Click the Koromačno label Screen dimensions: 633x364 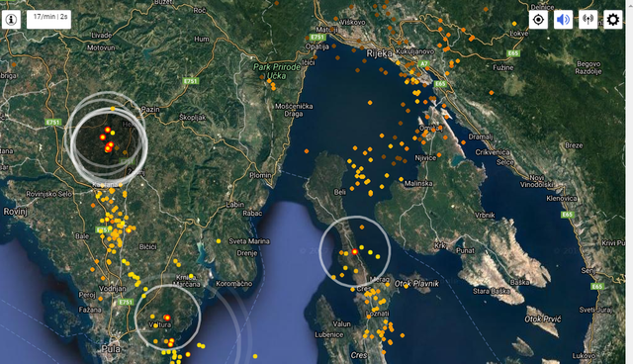233,284
